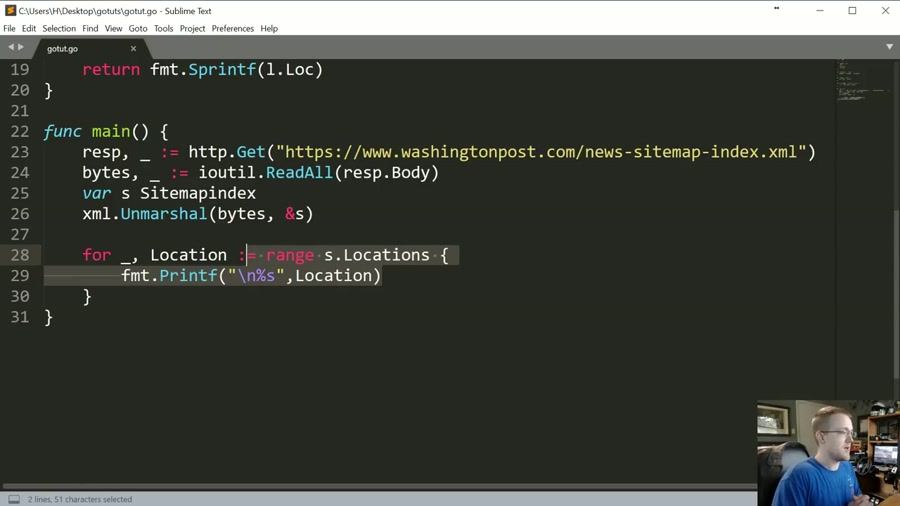This screenshot has width=900, height=506.
Task: Click 'Sitemapindex' type on line 25
Action: pos(198,193)
